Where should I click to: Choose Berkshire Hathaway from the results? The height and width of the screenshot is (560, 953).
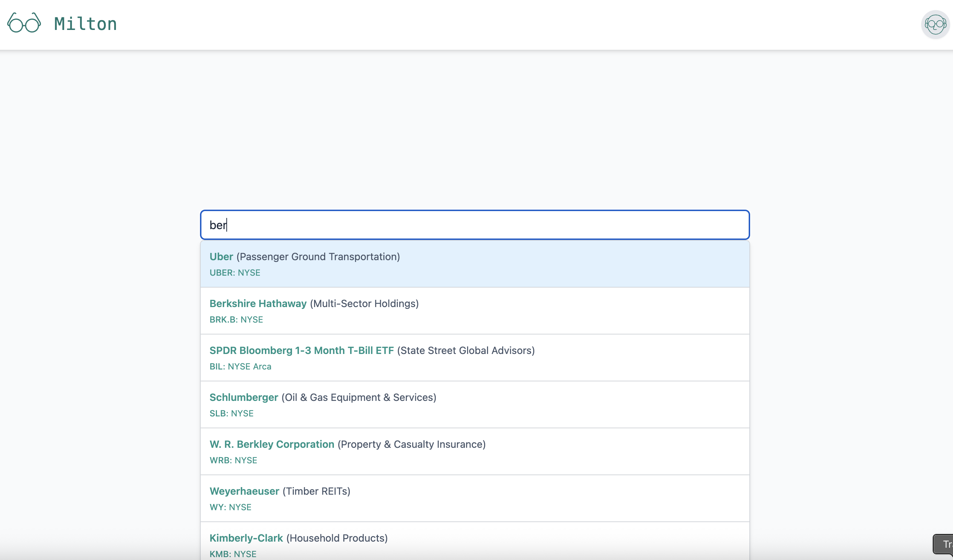[475, 311]
